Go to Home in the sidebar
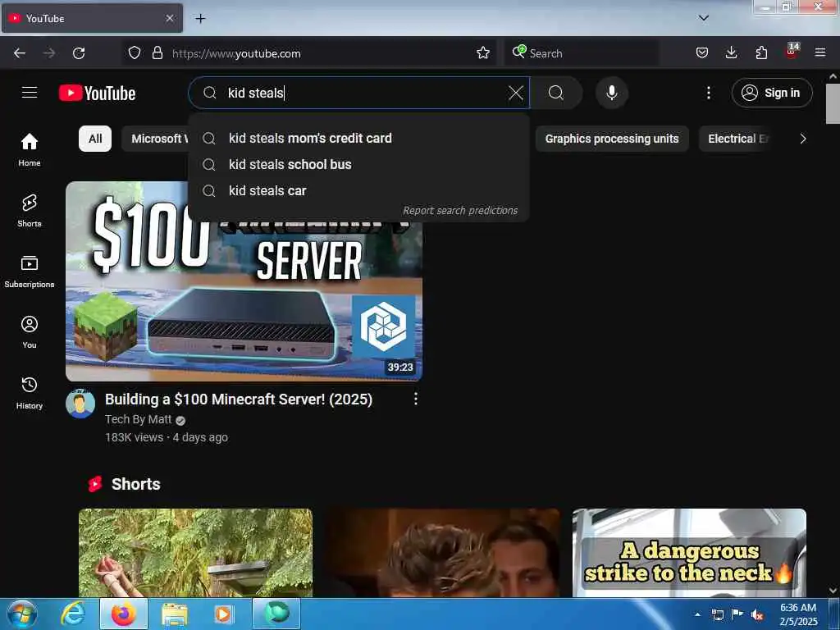Viewport: 840px width, 630px height. tap(30, 149)
